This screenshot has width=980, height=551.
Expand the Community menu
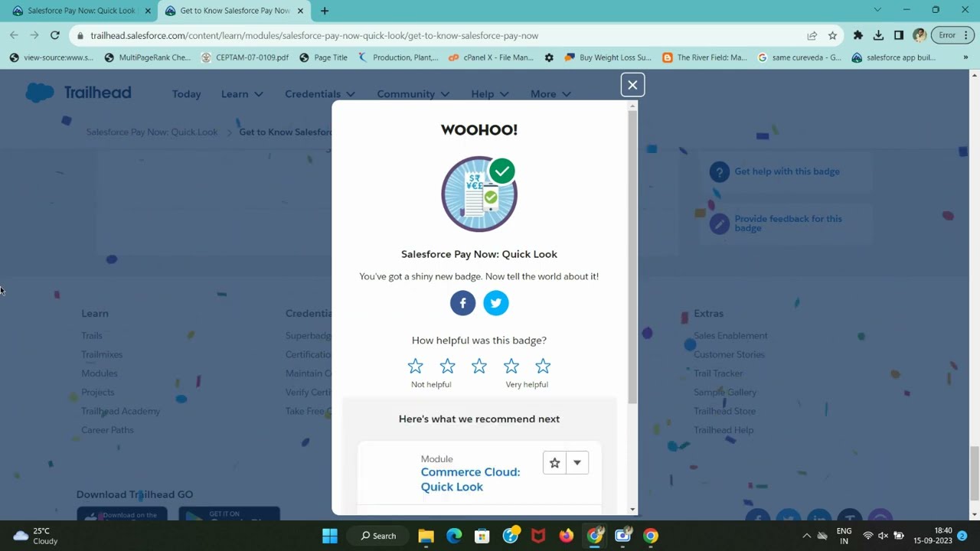coord(413,94)
